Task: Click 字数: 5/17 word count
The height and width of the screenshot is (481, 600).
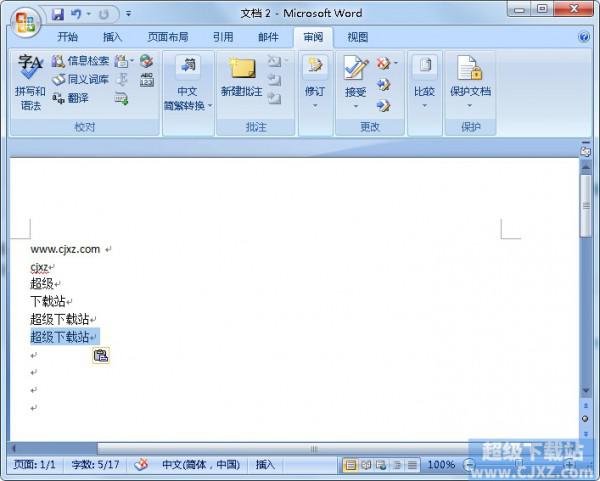Action: (x=96, y=465)
